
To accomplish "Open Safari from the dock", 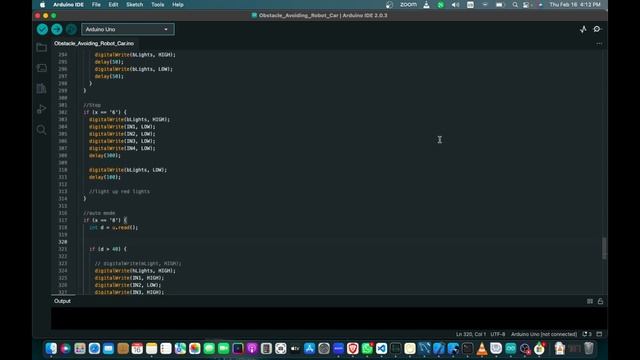I will tap(94, 349).
